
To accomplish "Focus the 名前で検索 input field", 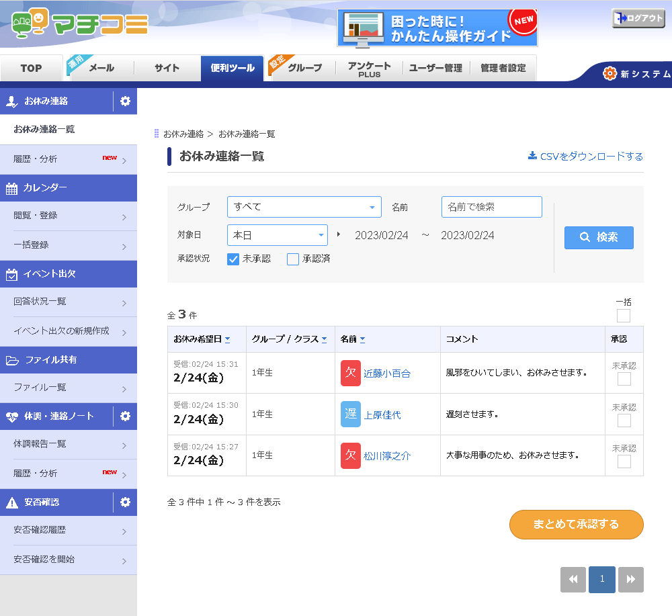I will [492, 207].
